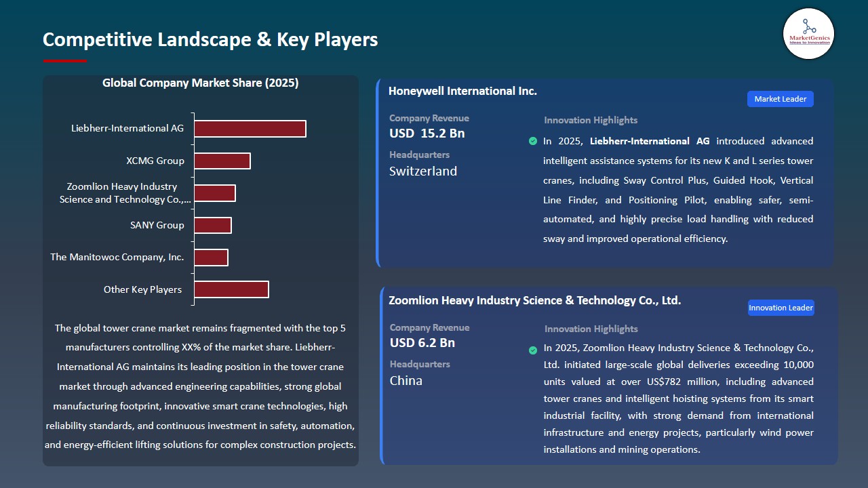Click 'Innovation Highlights' in the Zoomlion card
The height and width of the screenshot is (488, 868).
[x=591, y=329]
